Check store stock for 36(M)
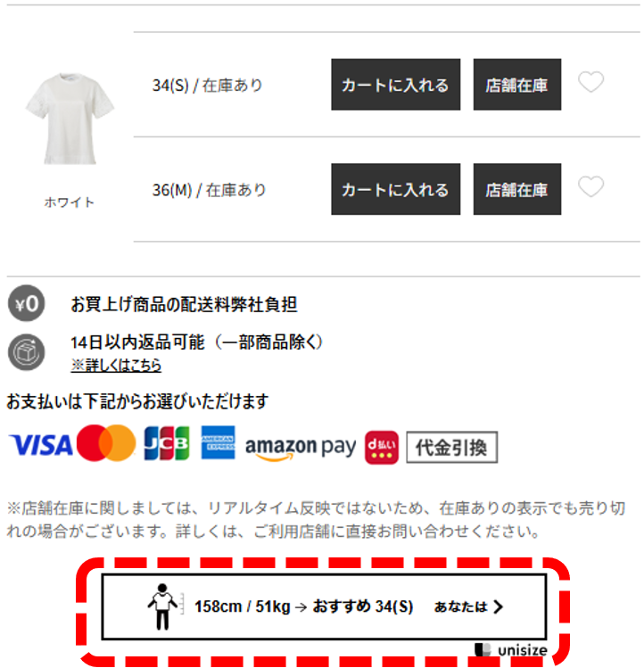The height and width of the screenshot is (668, 644). pyautogui.click(x=517, y=189)
